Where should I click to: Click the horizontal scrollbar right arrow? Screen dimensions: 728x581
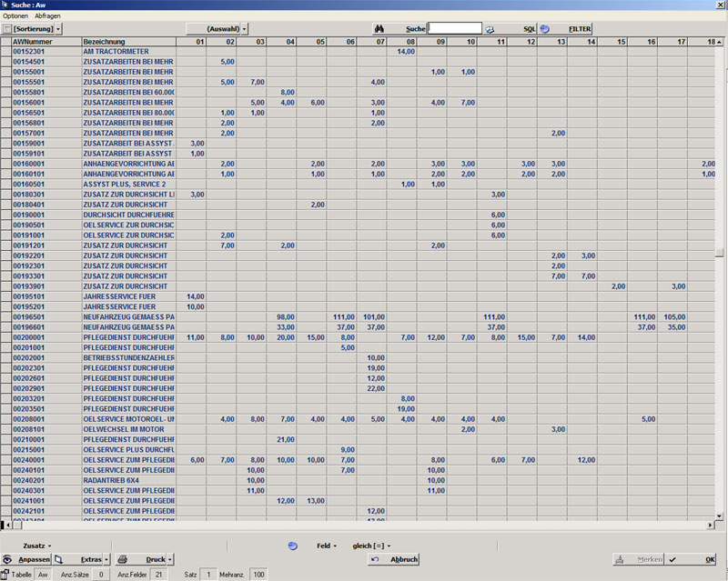coord(711,526)
